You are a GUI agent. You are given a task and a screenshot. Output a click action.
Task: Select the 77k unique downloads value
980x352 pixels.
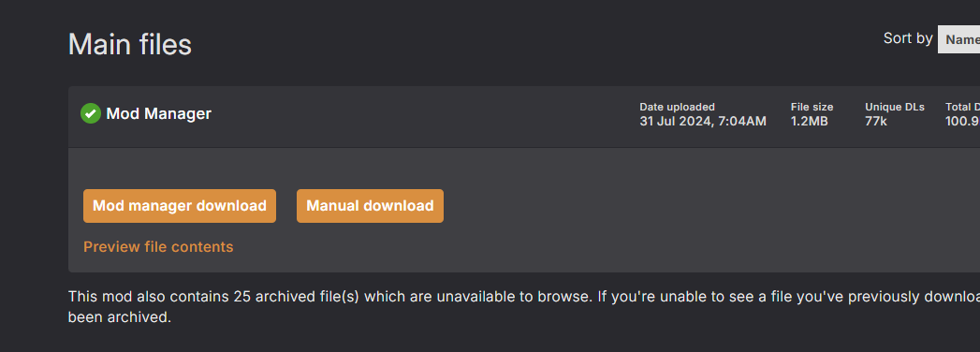click(x=875, y=122)
